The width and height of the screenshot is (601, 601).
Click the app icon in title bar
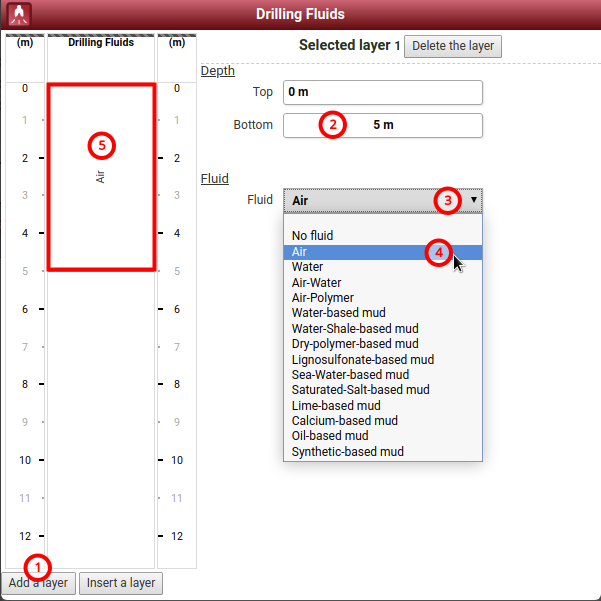[18, 15]
